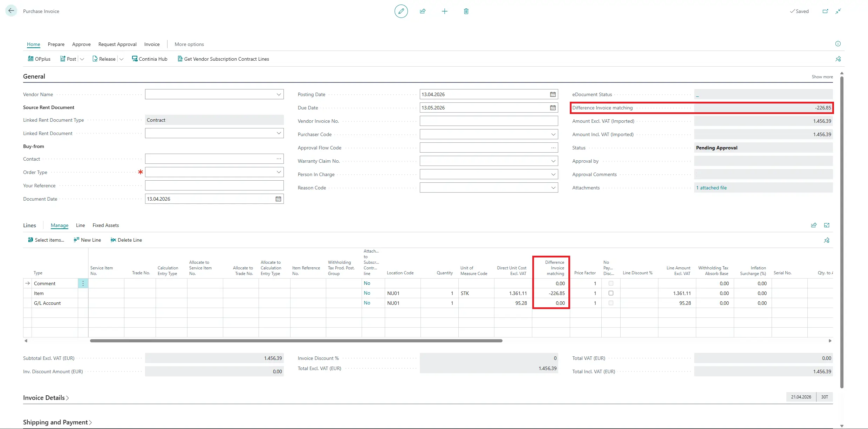Open Warranty Claim No. dropdown
This screenshot has width=868, height=429.
point(553,161)
